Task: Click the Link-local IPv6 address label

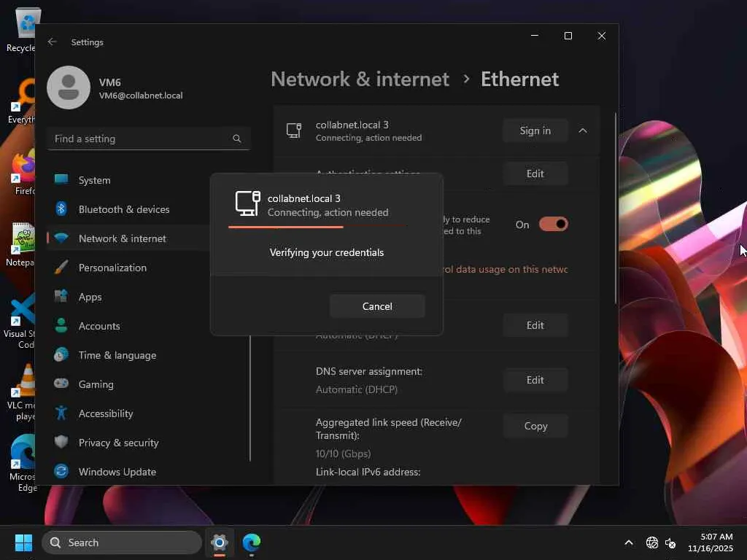Action: (x=368, y=472)
